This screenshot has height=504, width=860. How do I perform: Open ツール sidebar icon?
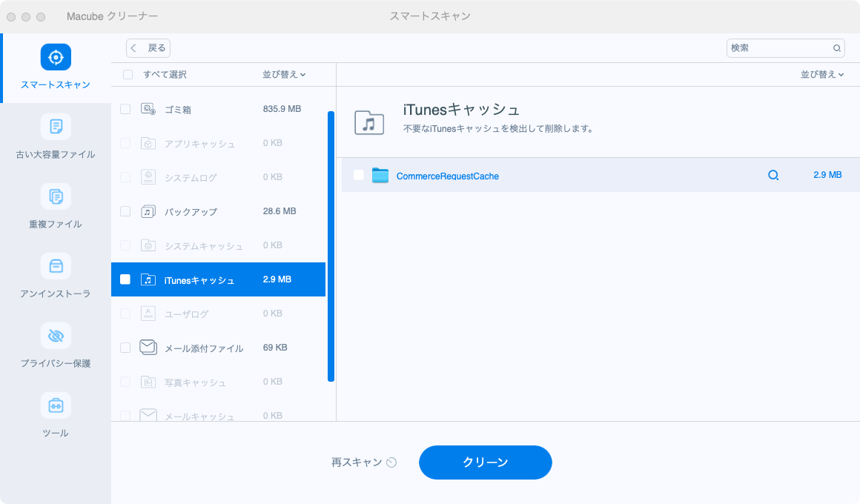coord(56,405)
